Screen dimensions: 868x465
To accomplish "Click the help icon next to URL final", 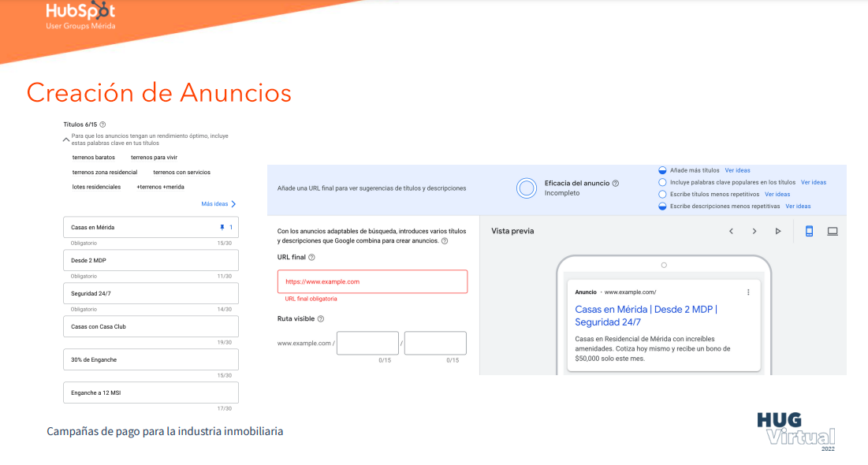I will coord(311,257).
